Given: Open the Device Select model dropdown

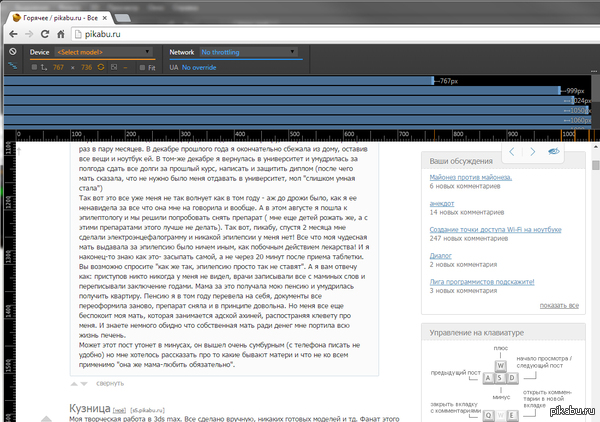Looking at the screenshot, I should [104, 52].
